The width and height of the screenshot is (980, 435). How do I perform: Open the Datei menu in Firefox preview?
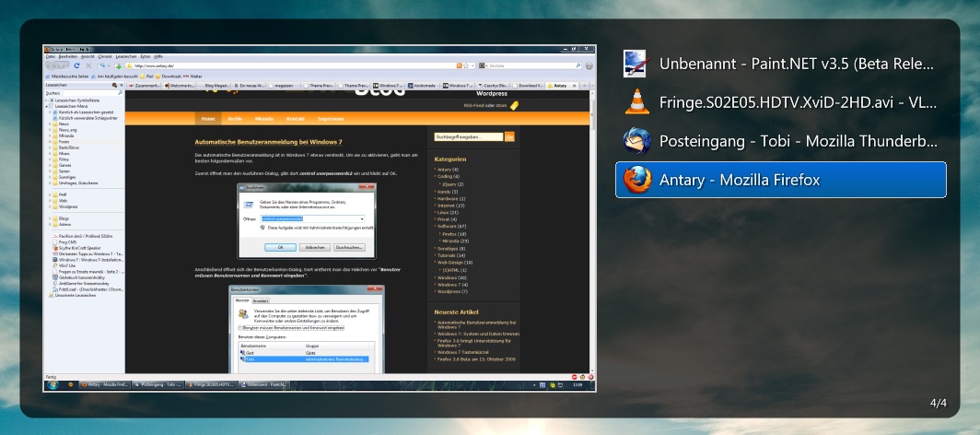[51, 56]
